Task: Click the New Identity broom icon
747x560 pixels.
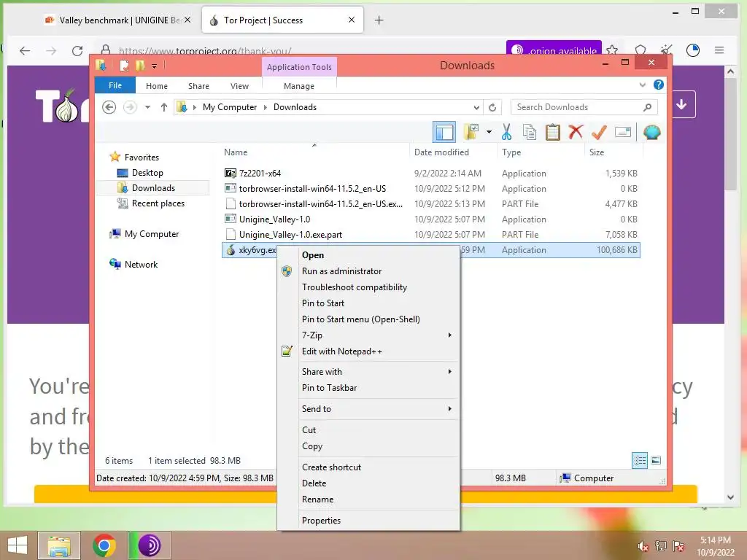Action: (x=666, y=50)
